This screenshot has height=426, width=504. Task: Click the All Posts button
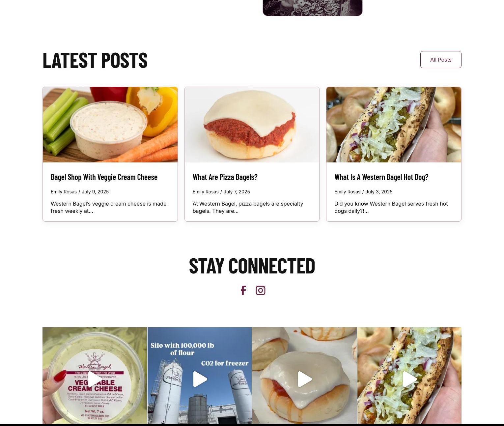pyautogui.click(x=441, y=60)
